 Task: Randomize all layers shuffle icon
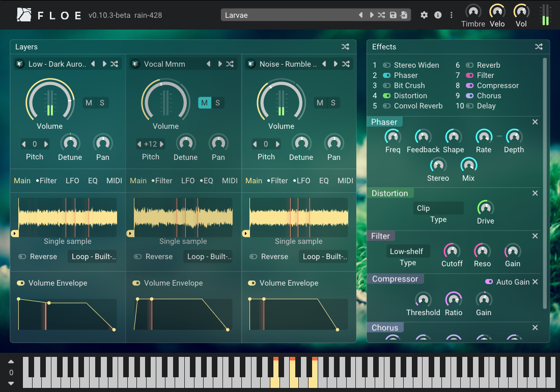[345, 47]
